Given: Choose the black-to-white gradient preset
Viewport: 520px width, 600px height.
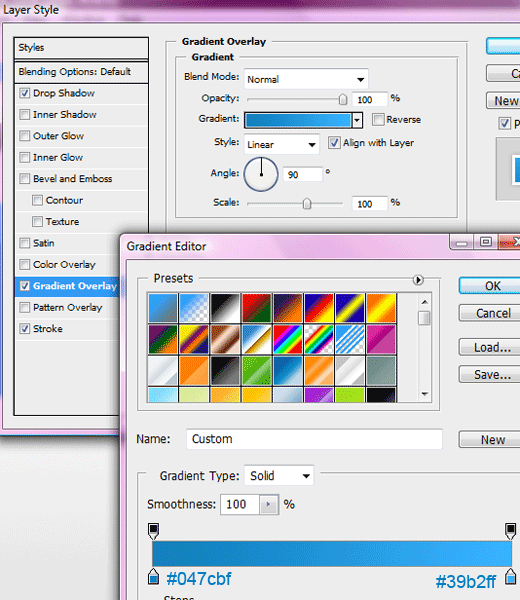Looking at the screenshot, I should click(x=225, y=308).
